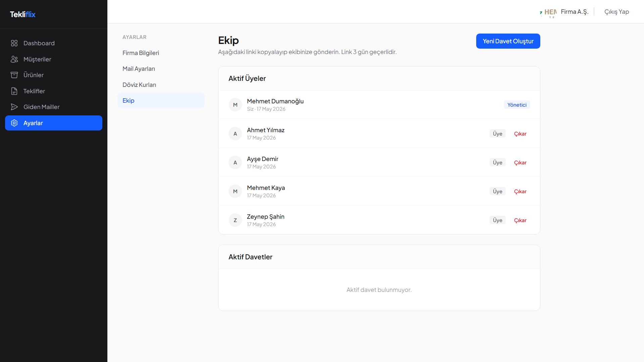Click 'Siz · 17 May 2026' text
This screenshot has width=644, height=362.
point(266,109)
